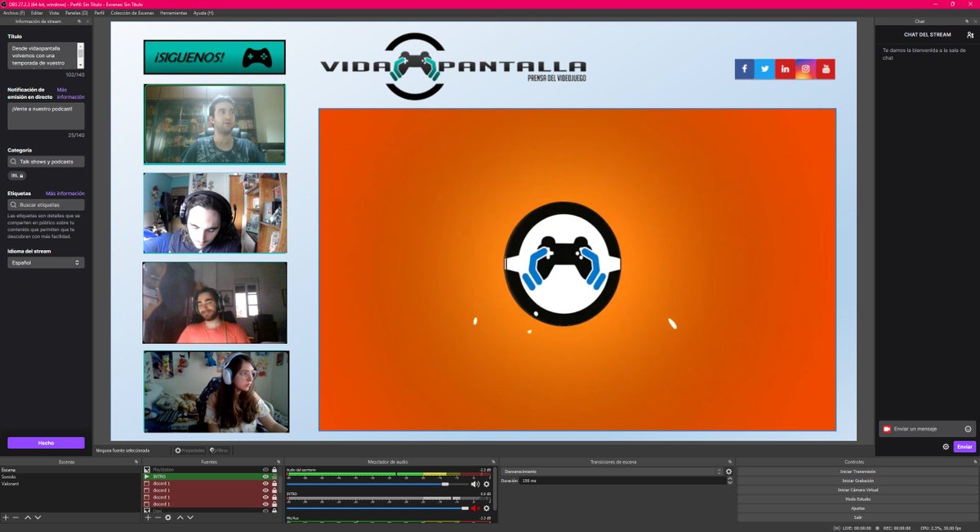Remove the selected scene with the minus icon in Escenas
The height and width of the screenshot is (532, 980).
16,517
